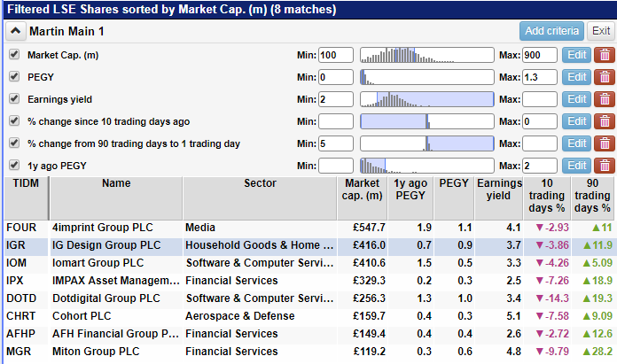617x364 pixels.
Task: Sort by the Name column header
Action: click(116, 198)
